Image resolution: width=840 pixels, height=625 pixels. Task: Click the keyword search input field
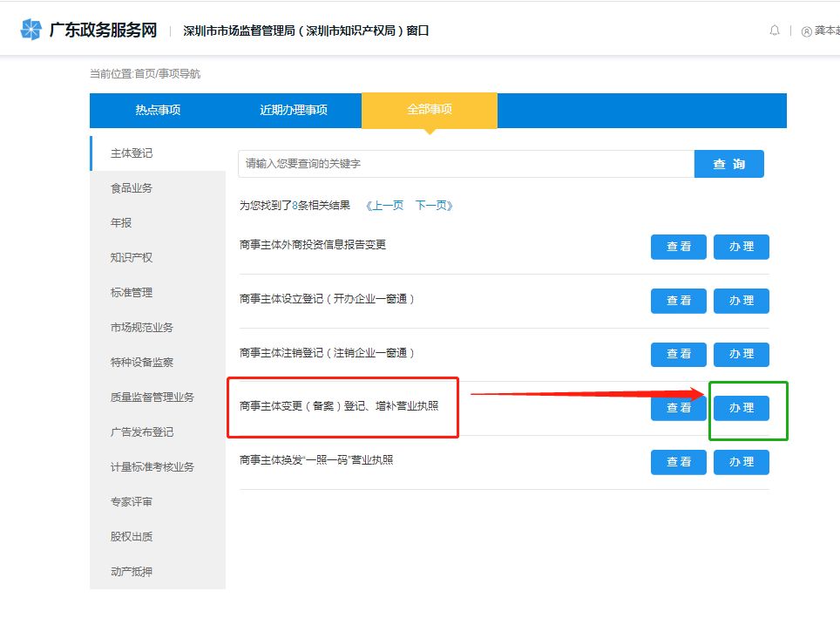click(465, 164)
